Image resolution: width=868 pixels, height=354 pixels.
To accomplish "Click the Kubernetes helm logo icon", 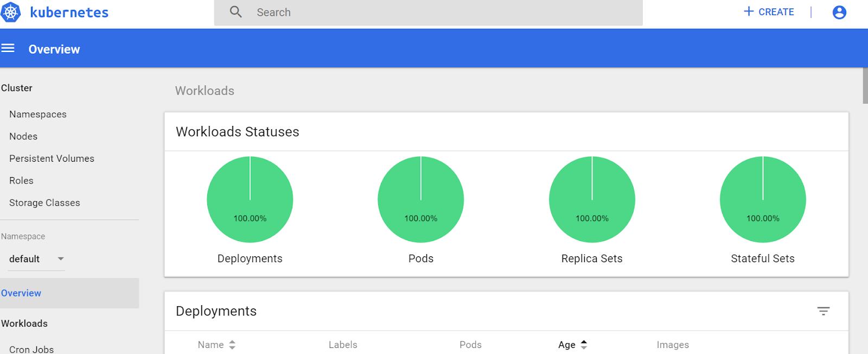I will [x=11, y=12].
